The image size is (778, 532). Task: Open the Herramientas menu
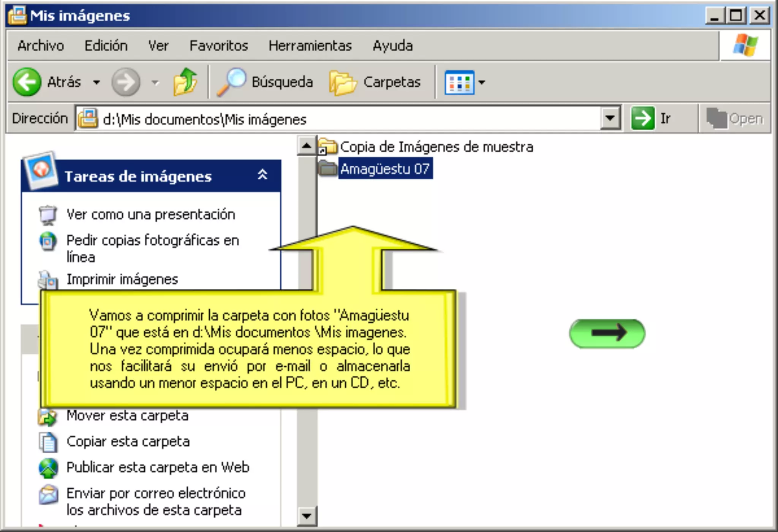(310, 46)
